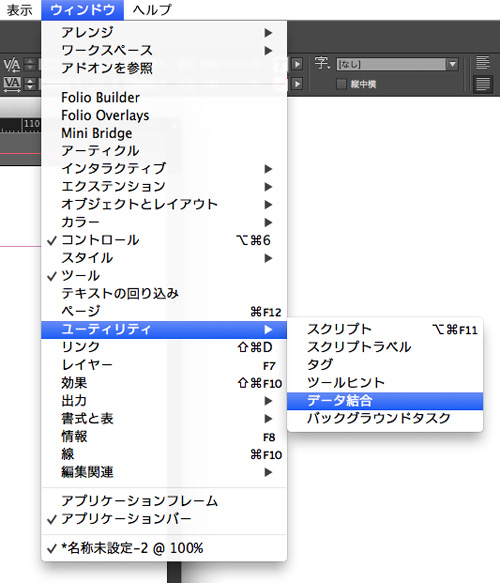Open the 情報 panel
Screen dimensions: 500x583
pos(164,437)
